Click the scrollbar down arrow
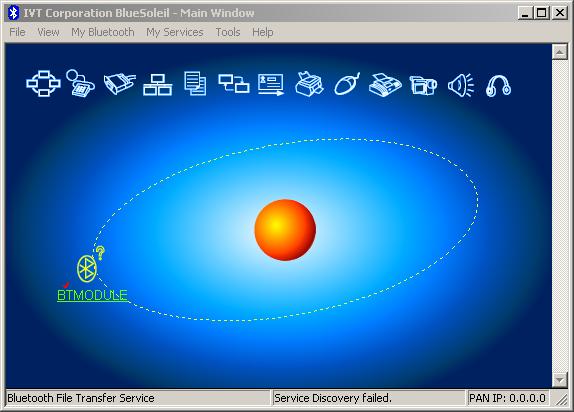Viewport: 574px width, 412px height. pyautogui.click(x=559, y=380)
